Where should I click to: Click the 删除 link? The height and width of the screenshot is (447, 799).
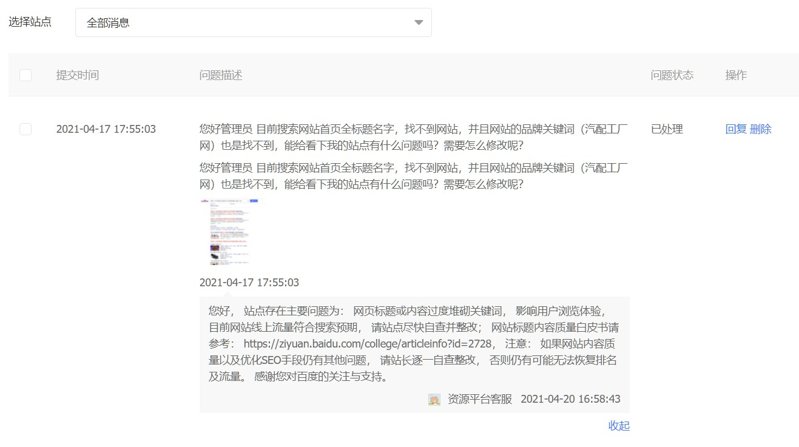(x=760, y=129)
